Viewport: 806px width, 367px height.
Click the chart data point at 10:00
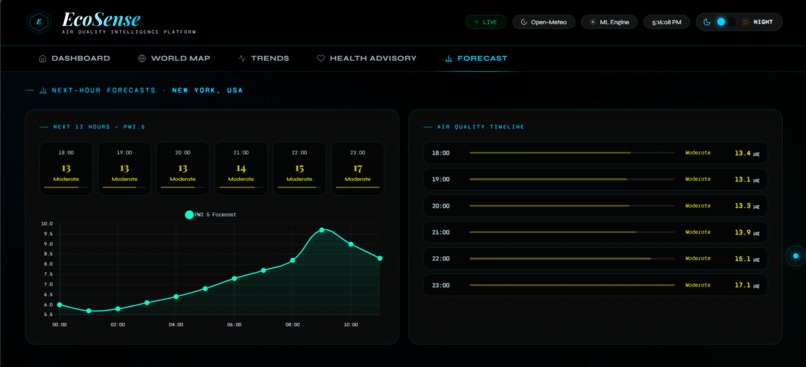click(351, 244)
